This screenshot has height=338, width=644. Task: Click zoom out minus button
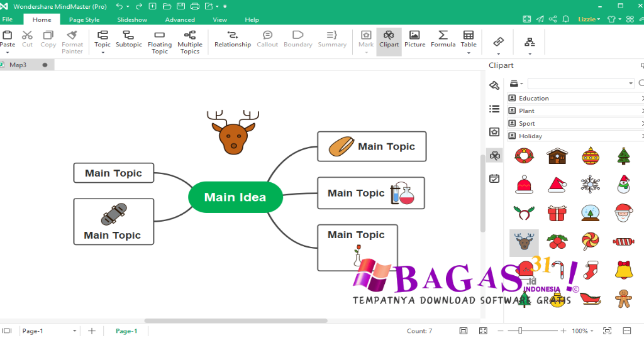[500, 330]
